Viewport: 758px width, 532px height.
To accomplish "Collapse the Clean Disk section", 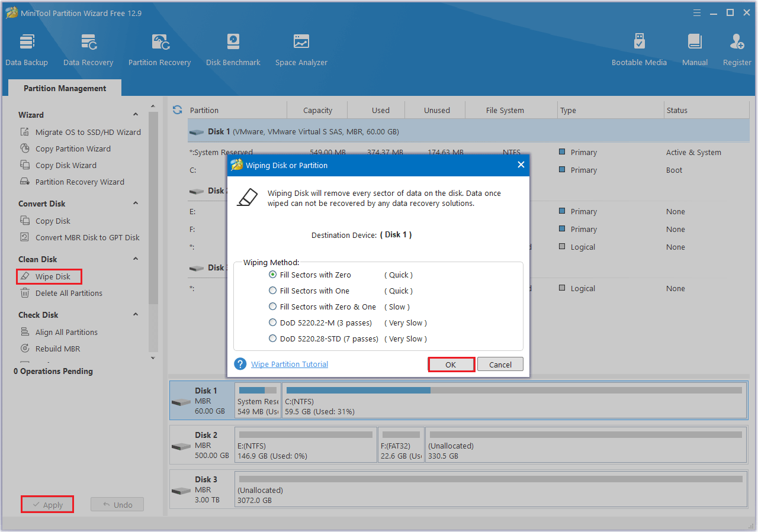I will [136, 259].
